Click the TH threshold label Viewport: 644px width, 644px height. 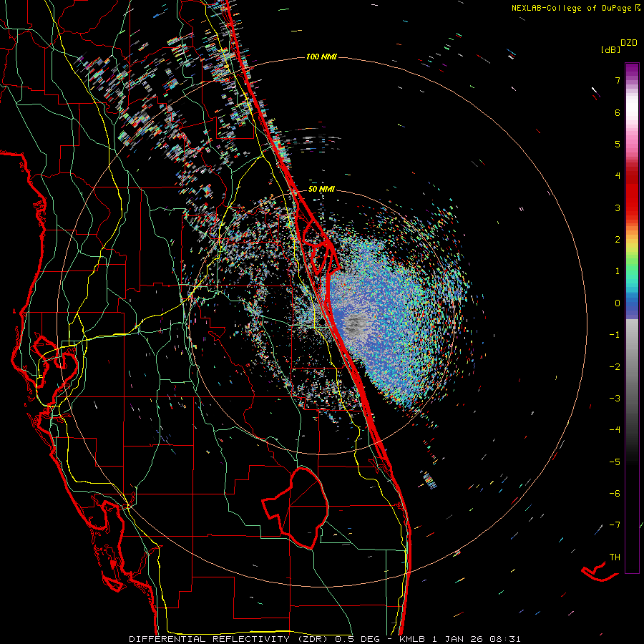(x=615, y=557)
